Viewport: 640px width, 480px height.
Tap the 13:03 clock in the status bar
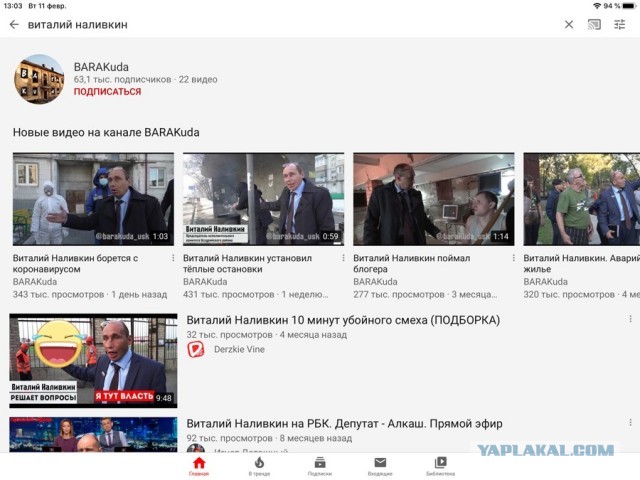pyautogui.click(x=13, y=6)
